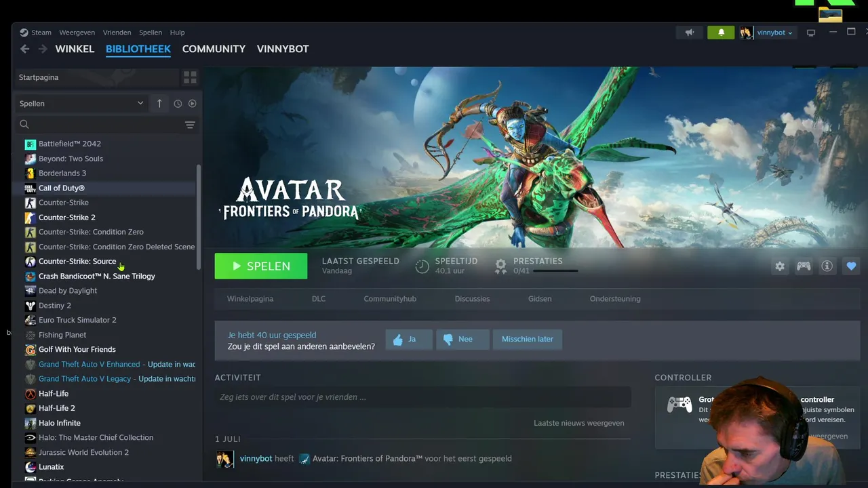The height and width of the screenshot is (488, 868).
Task: Open the DLC tab link
Action: click(x=319, y=299)
